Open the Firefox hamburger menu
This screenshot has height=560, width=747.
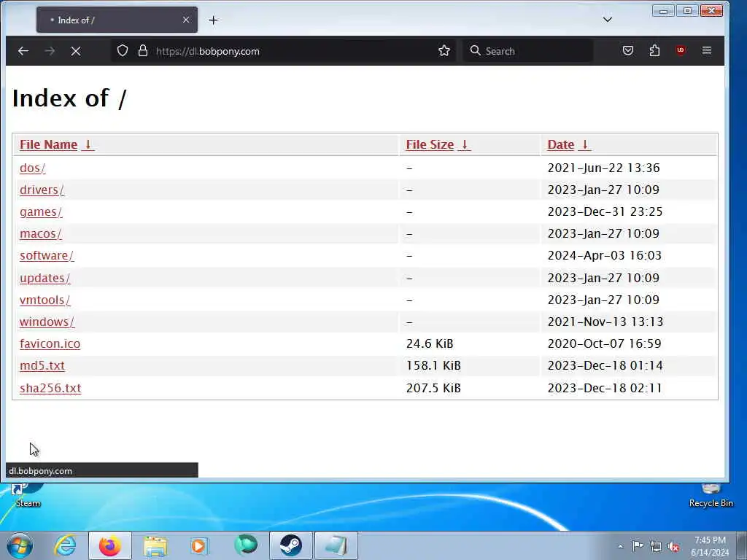706,50
